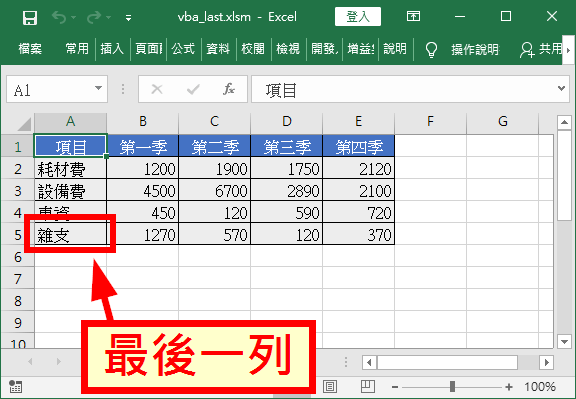Switch to the 插入 tab

click(112, 48)
